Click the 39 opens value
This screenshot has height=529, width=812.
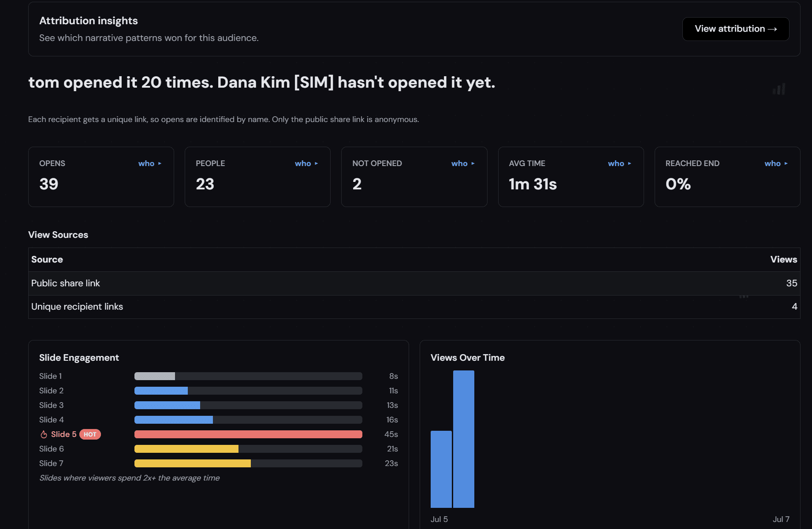[48, 184]
